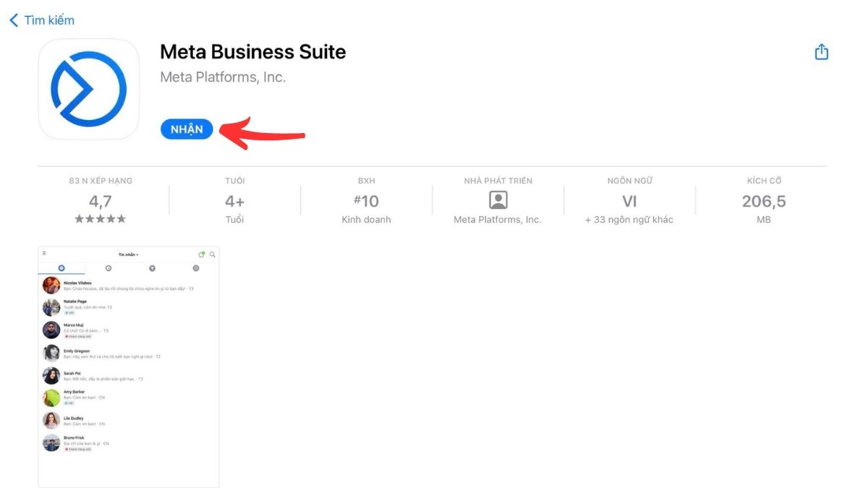The width and height of the screenshot is (868, 488).
Task: Click the + 33 ngôn ngữ khác text
Action: (629, 219)
